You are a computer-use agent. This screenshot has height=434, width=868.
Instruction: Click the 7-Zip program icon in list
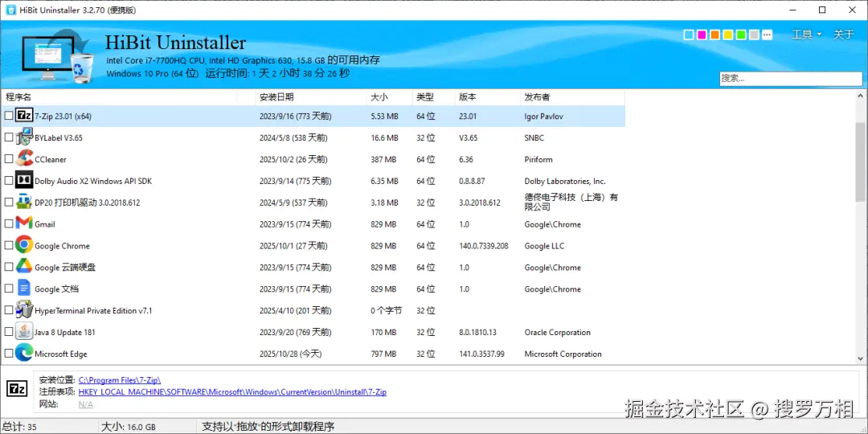[x=24, y=116]
